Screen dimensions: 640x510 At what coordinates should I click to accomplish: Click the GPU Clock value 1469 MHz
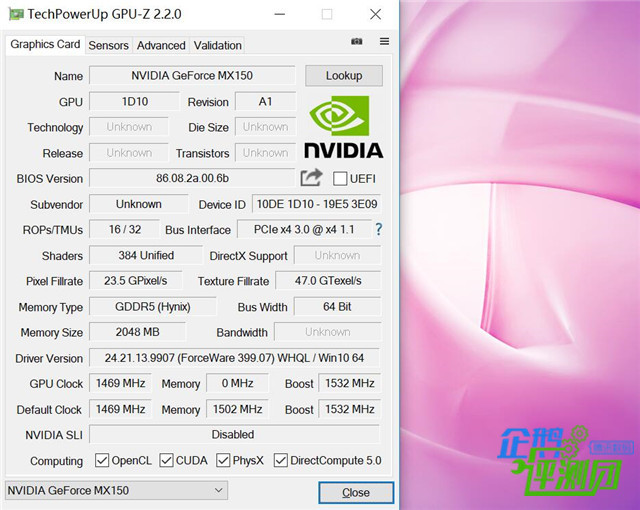pos(120,383)
